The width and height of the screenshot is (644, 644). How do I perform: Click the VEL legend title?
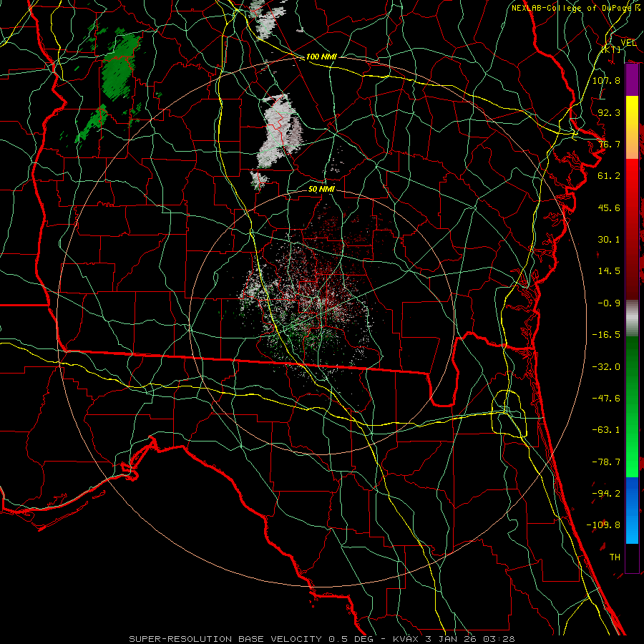(628, 43)
